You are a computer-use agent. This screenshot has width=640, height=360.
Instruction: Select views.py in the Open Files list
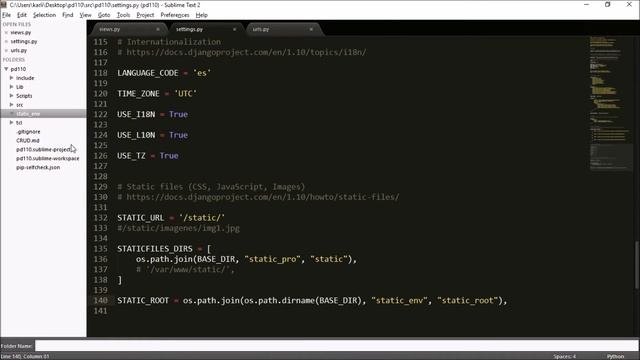pos(21,32)
